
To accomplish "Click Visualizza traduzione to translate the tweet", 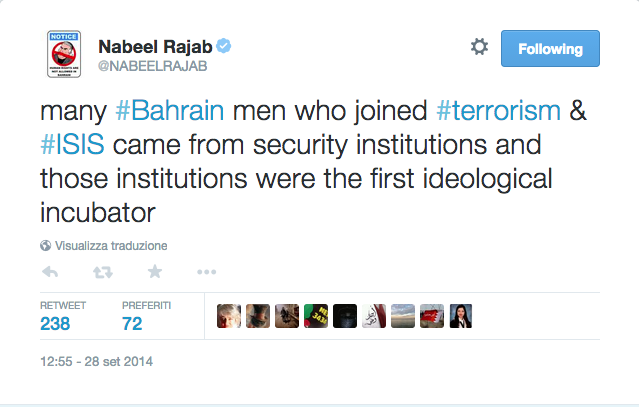I will (x=111, y=245).
